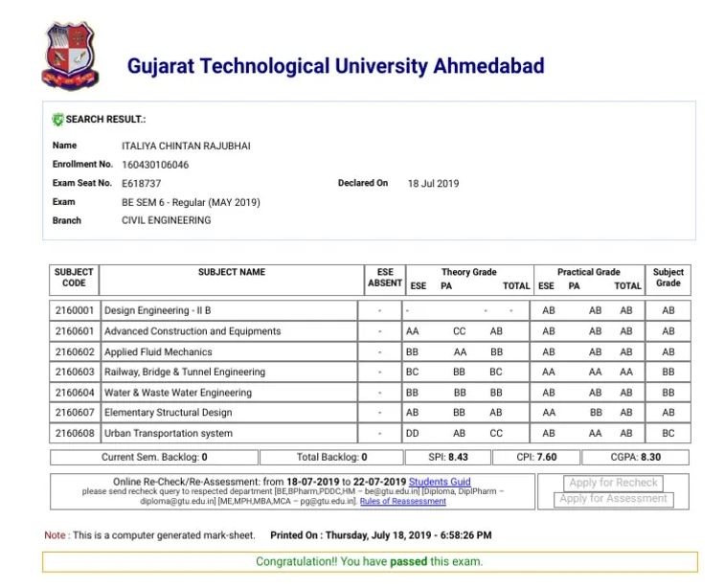Select the name ITALIYA CHINTAN RAJUBHAI

click(x=186, y=147)
